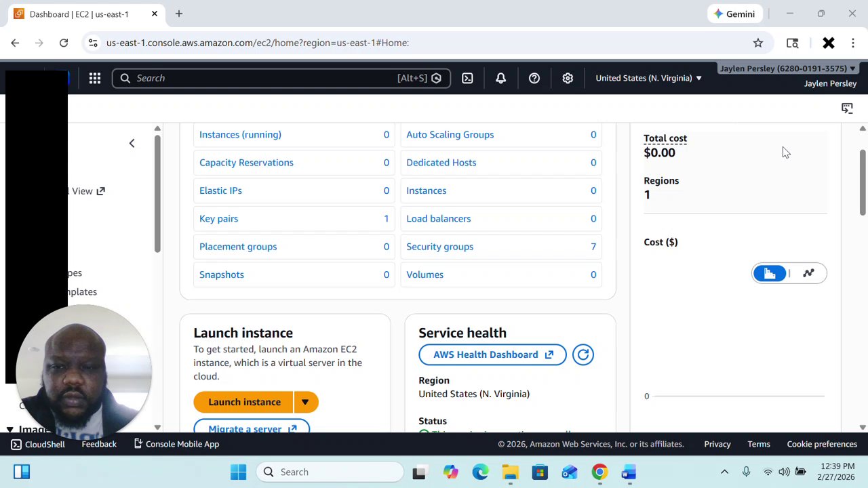
Task: Open CloudShell icon in top navigation
Action: [x=467, y=78]
